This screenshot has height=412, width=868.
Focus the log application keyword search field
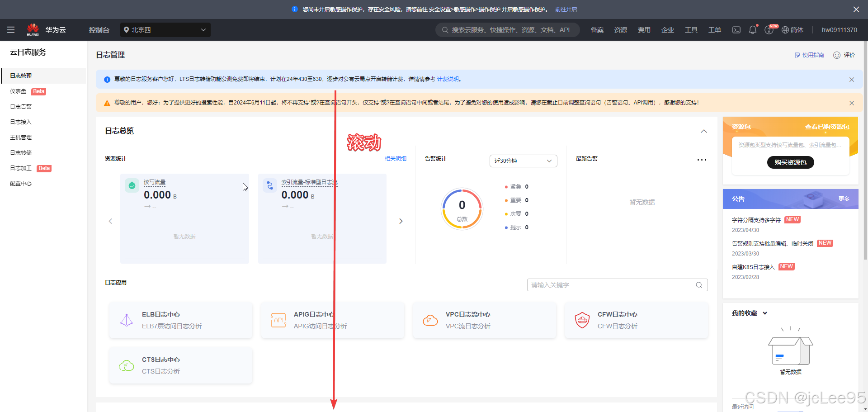coord(618,285)
